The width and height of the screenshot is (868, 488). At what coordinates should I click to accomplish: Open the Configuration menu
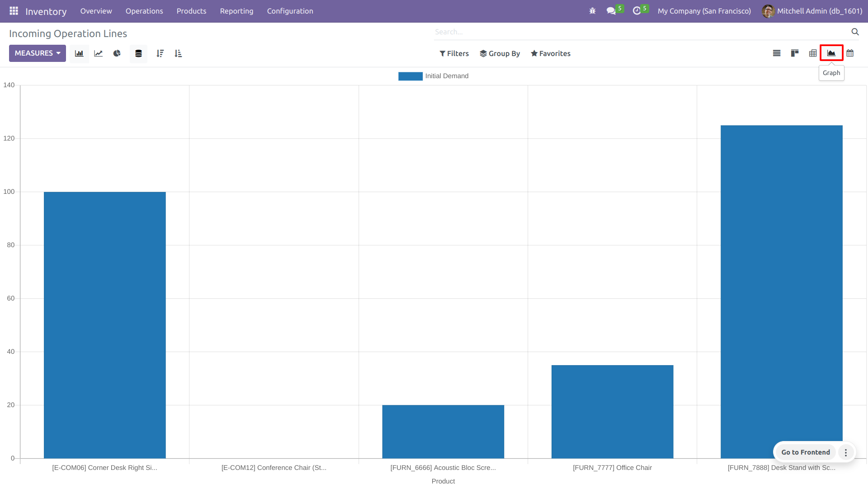(x=290, y=11)
